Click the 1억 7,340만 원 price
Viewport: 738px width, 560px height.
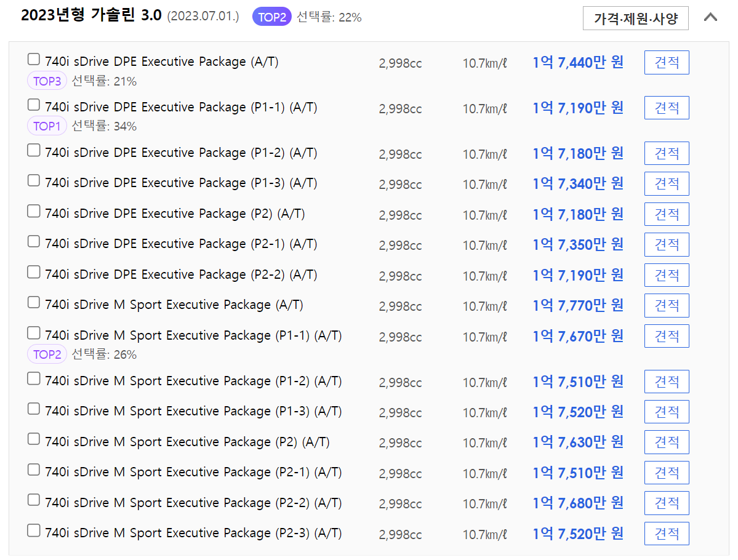[577, 183]
